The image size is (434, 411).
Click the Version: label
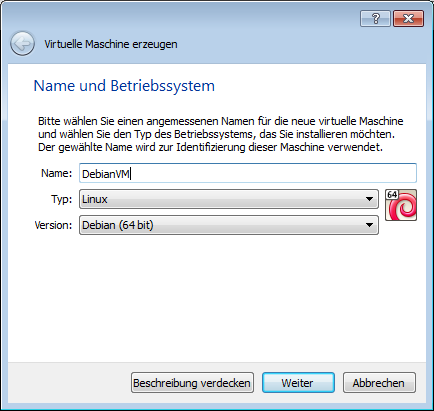point(53,225)
